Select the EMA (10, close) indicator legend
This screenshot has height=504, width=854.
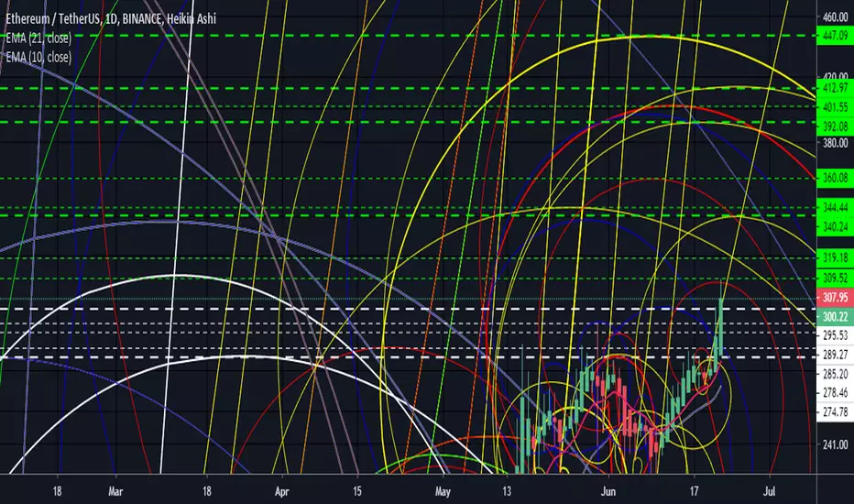pyautogui.click(x=38, y=57)
